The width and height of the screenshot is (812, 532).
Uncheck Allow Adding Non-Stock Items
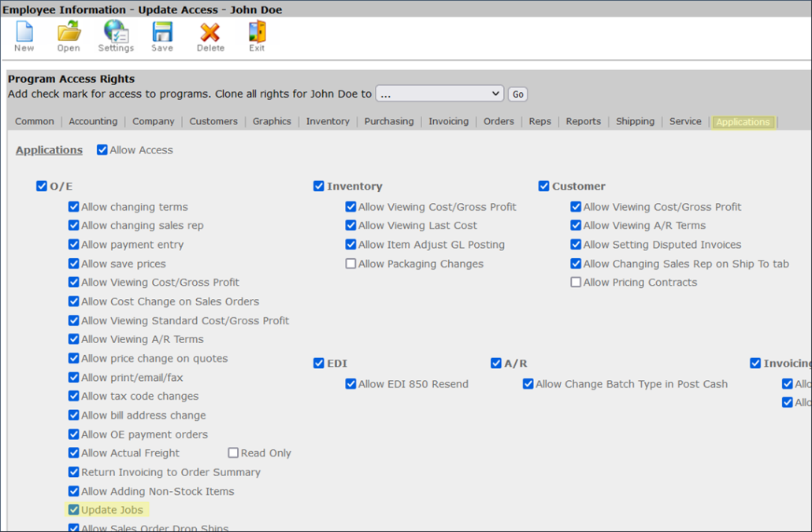[73, 491]
